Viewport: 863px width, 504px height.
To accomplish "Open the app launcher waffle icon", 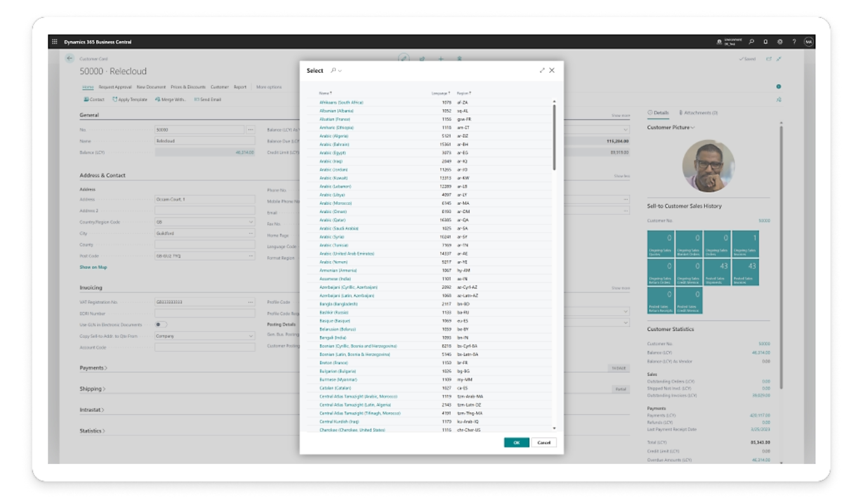I will (55, 42).
